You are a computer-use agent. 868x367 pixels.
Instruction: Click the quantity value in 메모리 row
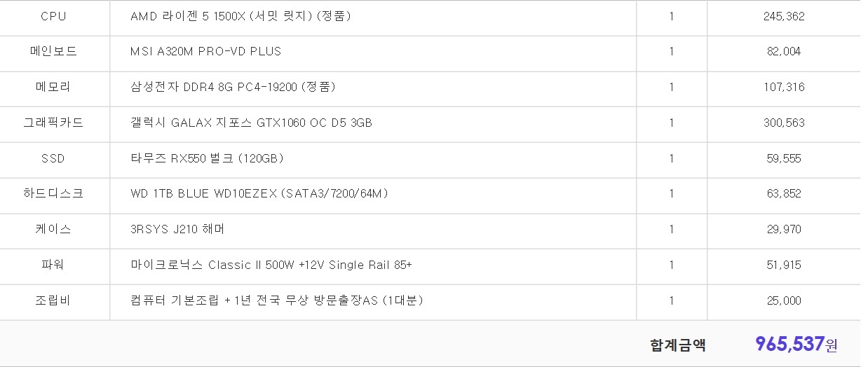672,87
